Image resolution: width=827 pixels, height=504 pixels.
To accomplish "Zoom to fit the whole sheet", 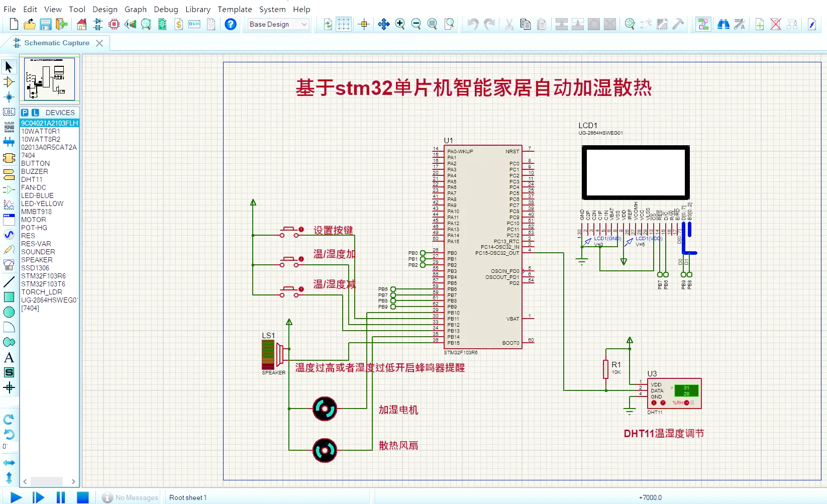I will (x=432, y=24).
